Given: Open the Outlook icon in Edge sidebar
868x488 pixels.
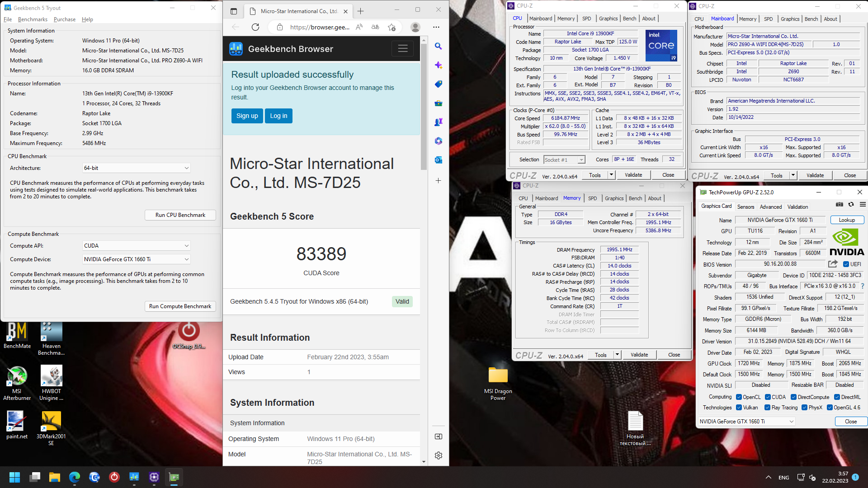Looking at the screenshot, I should point(438,160).
